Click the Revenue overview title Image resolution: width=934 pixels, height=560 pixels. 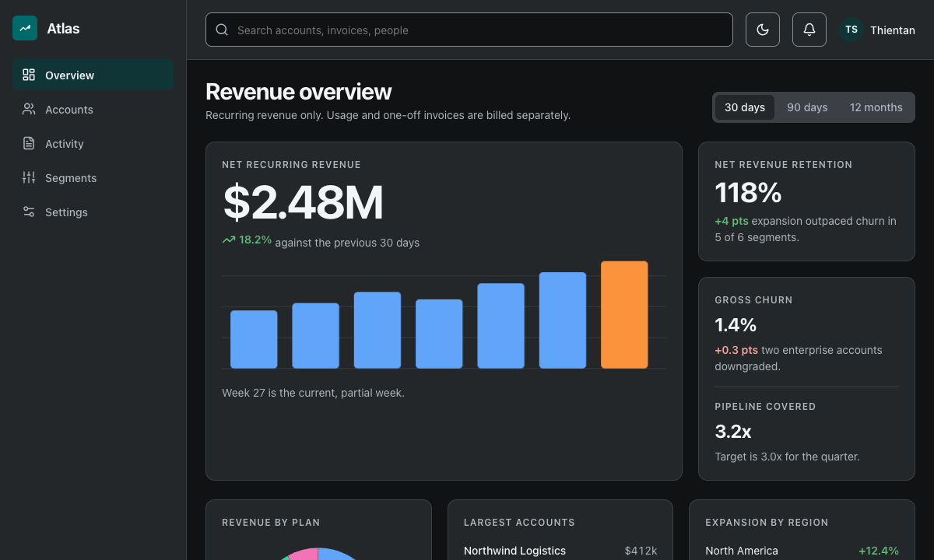[x=299, y=92]
